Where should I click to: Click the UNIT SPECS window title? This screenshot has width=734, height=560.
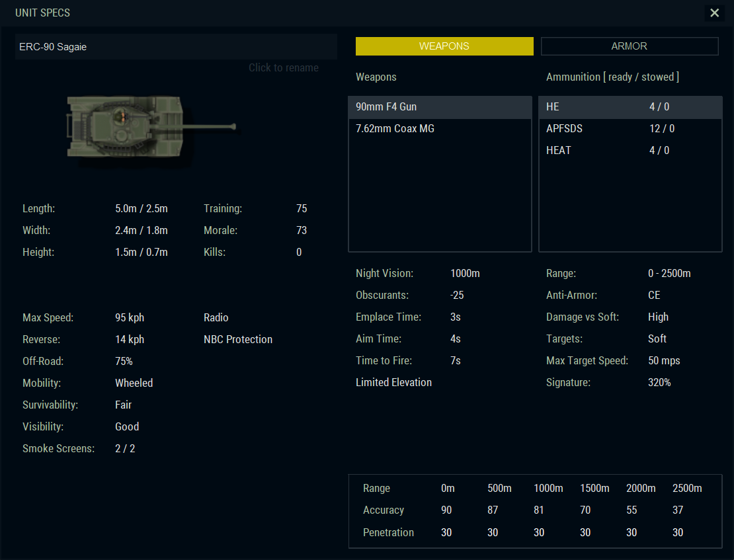[x=42, y=13]
